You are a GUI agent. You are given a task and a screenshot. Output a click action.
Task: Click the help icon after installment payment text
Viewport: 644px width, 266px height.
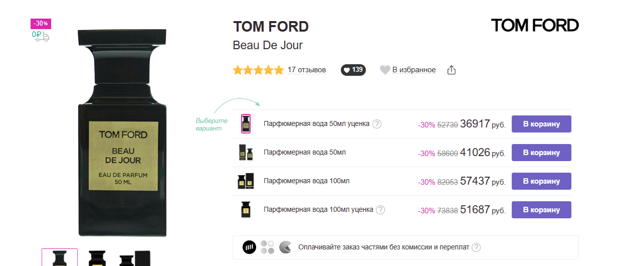coord(476,247)
